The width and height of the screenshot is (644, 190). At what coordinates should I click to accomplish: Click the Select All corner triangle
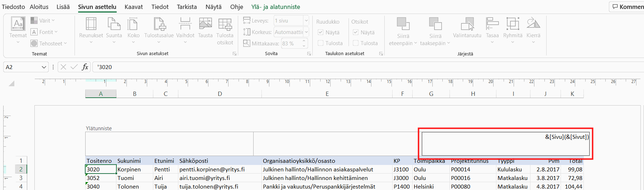11,83
